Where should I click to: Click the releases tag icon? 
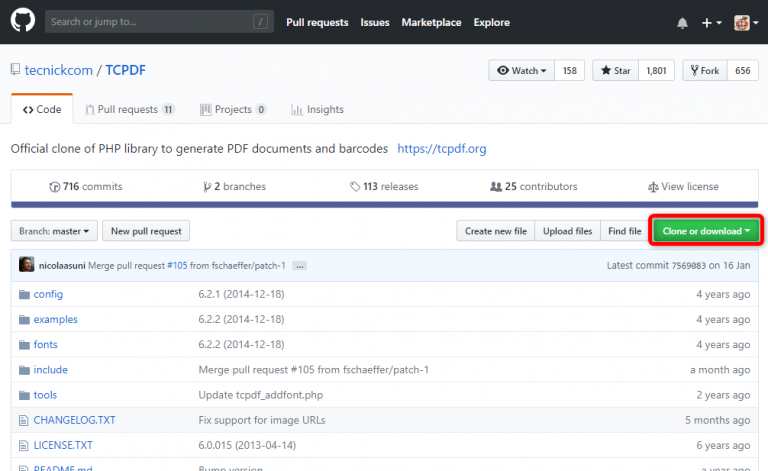tap(355, 187)
